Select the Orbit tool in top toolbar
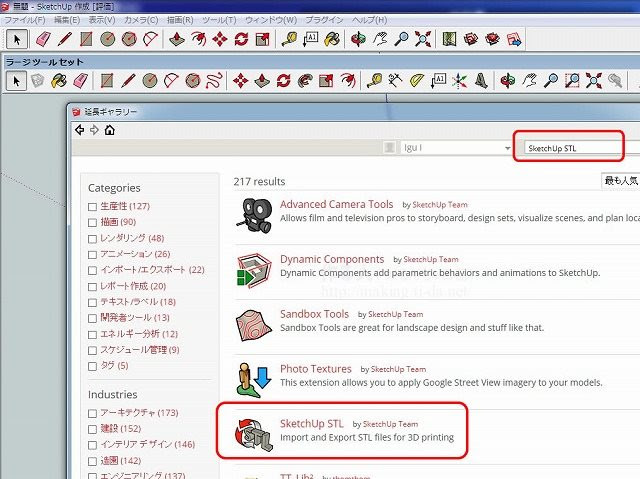 (x=358, y=40)
